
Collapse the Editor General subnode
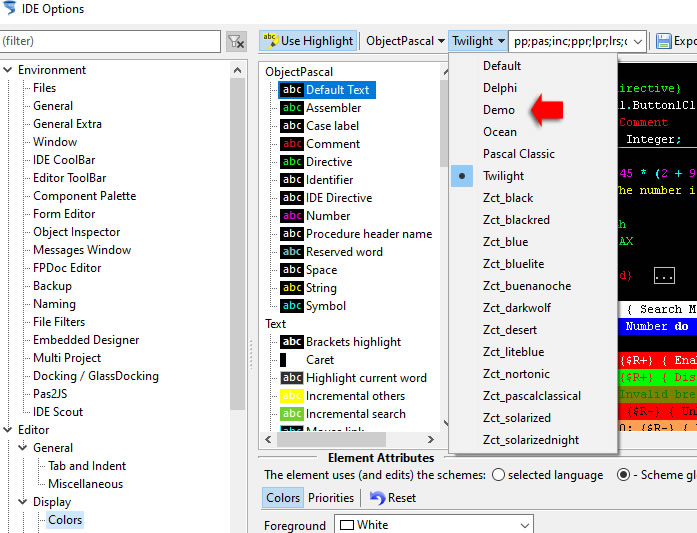click(x=23, y=448)
